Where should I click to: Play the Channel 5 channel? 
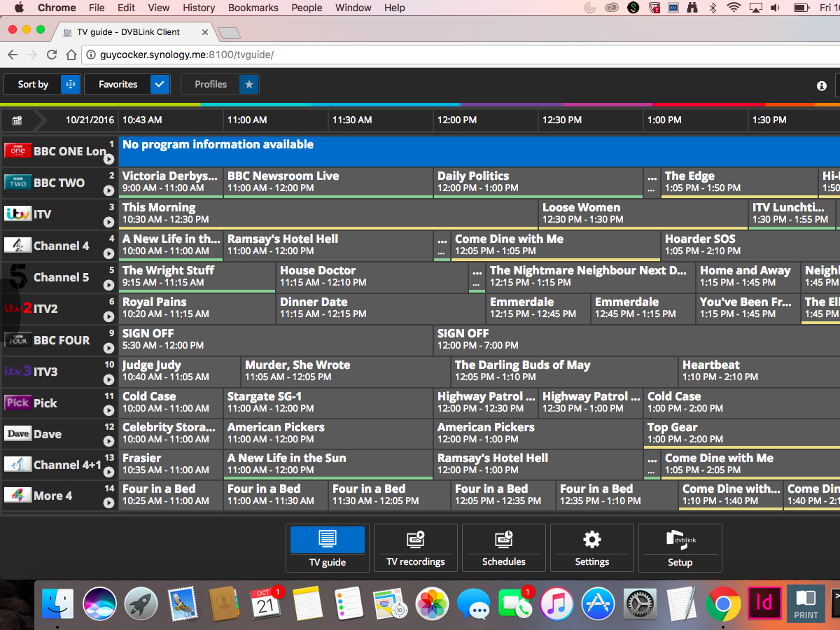coord(108,285)
